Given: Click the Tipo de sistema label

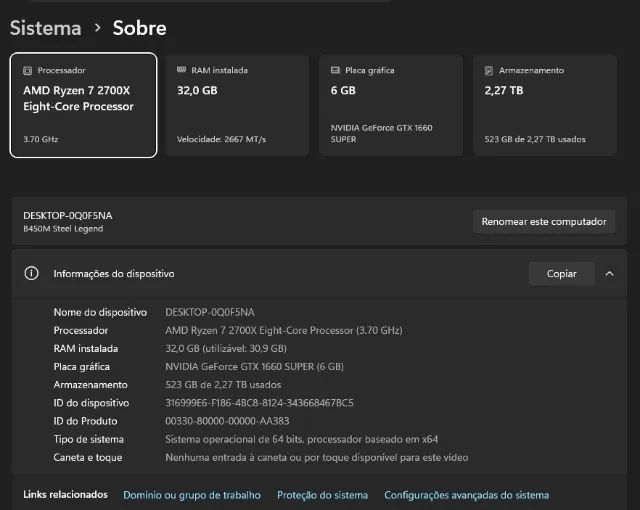Looking at the screenshot, I should pyautogui.click(x=89, y=439).
